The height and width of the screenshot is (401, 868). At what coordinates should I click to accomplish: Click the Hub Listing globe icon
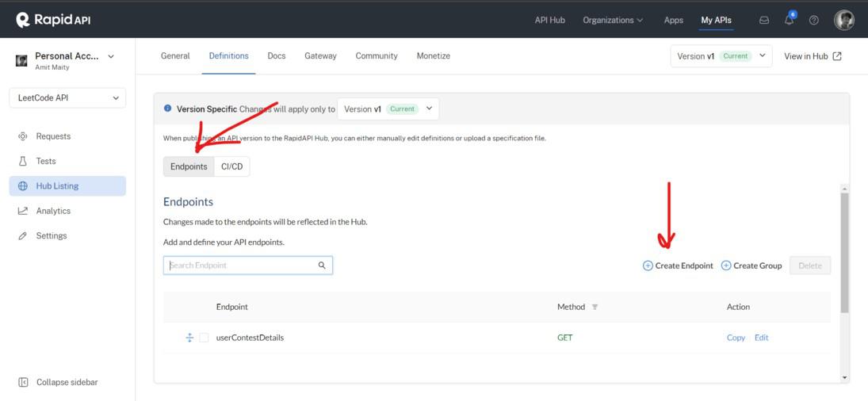23,186
